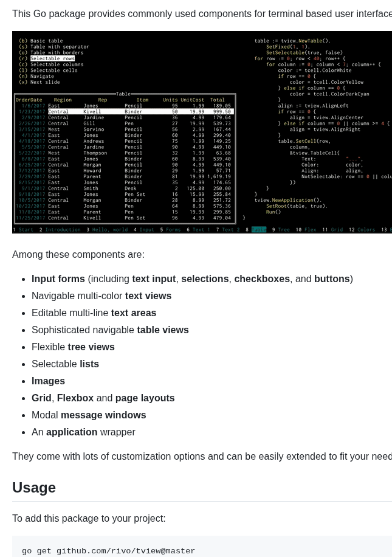Click the bold 'text areas' text

click(x=134, y=313)
